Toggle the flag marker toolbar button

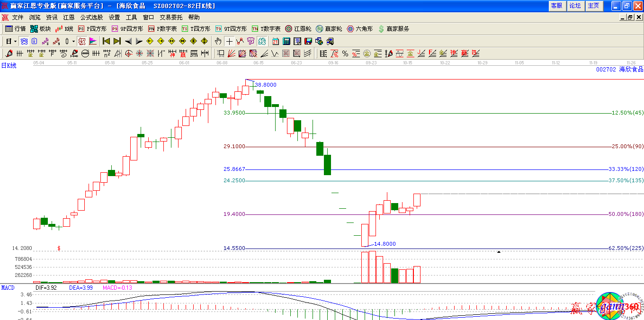click(93, 41)
